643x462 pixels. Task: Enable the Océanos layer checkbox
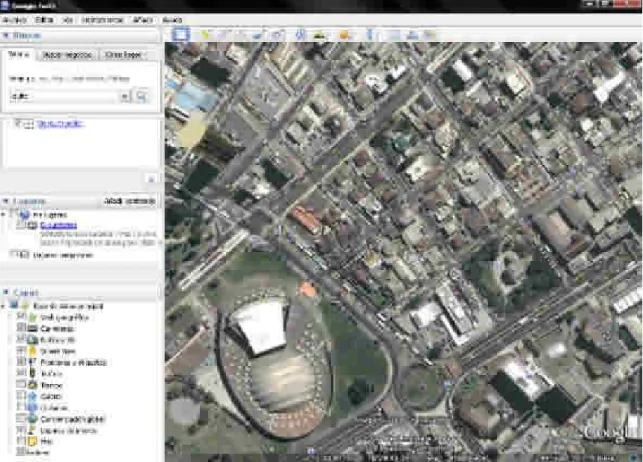(x=21, y=407)
